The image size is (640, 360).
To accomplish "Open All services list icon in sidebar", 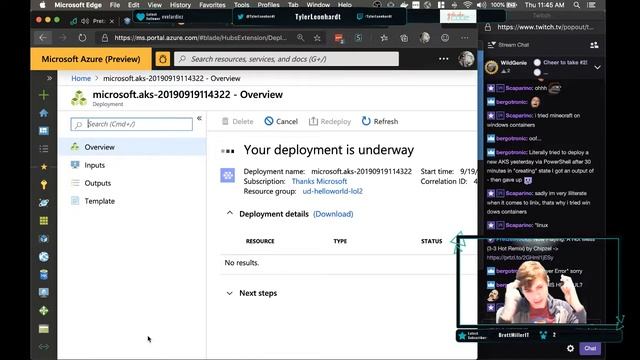I will (x=44, y=149).
